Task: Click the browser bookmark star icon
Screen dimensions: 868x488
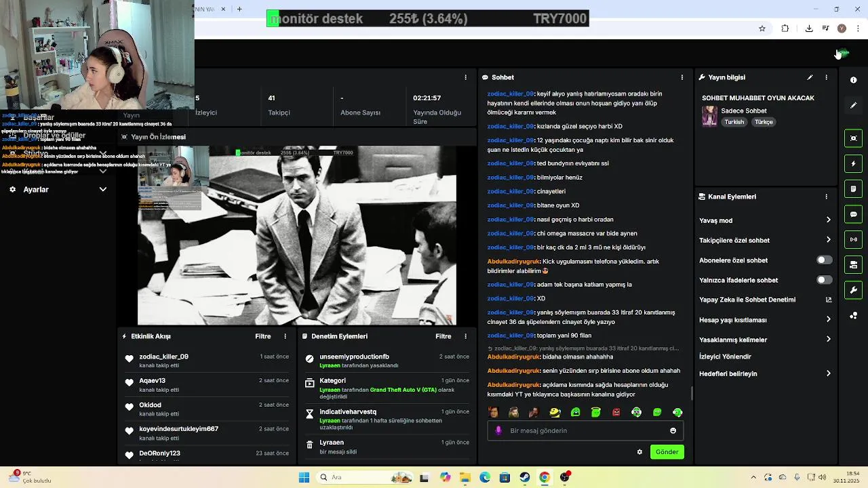Action: click(x=762, y=28)
